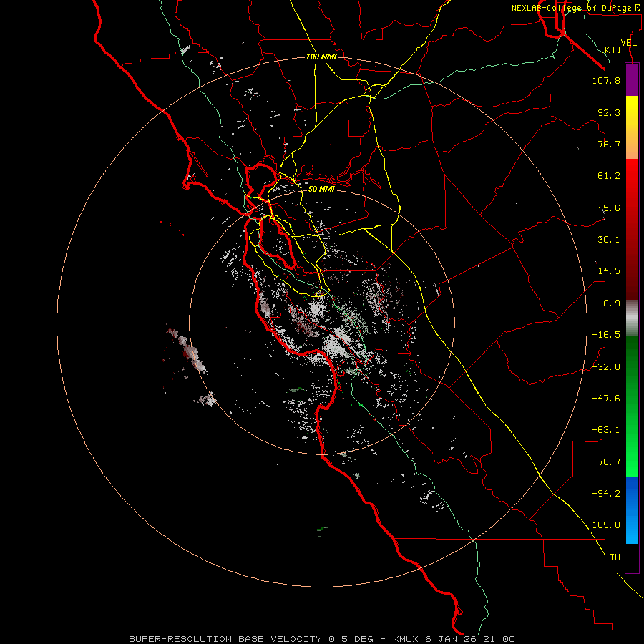Click the purple segment of the color bar
644x644 pixels.
point(632,79)
